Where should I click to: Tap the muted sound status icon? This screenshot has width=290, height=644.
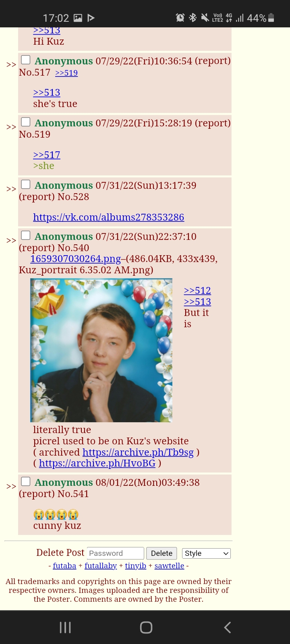[x=205, y=18]
